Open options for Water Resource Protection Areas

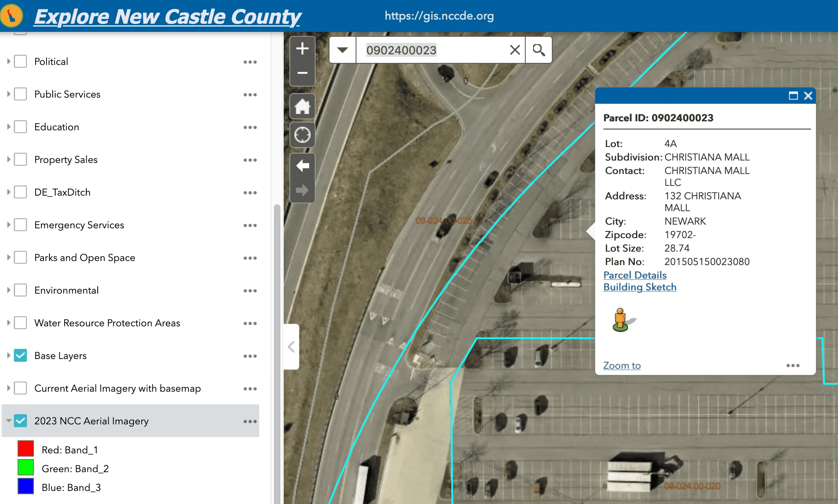point(250,323)
